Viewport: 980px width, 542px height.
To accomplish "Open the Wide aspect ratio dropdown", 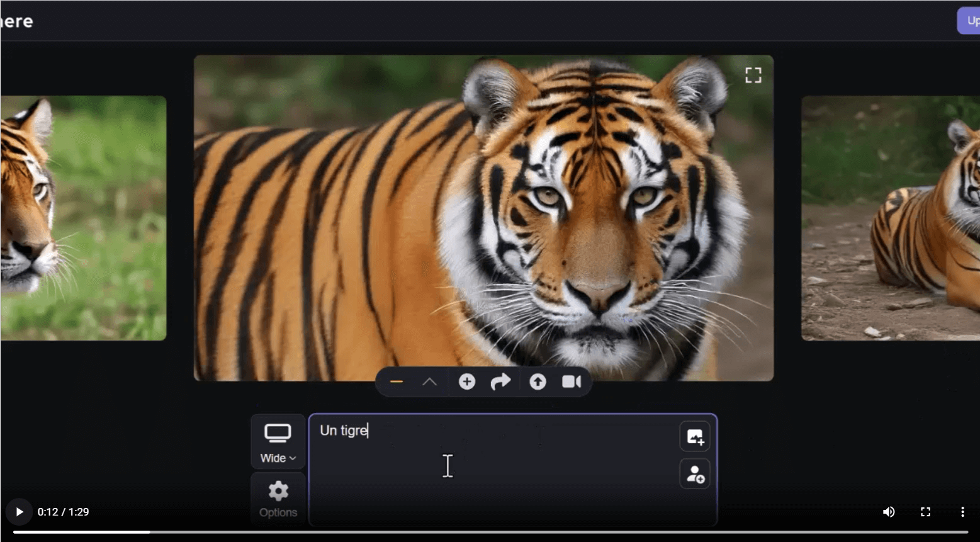I will [278, 442].
